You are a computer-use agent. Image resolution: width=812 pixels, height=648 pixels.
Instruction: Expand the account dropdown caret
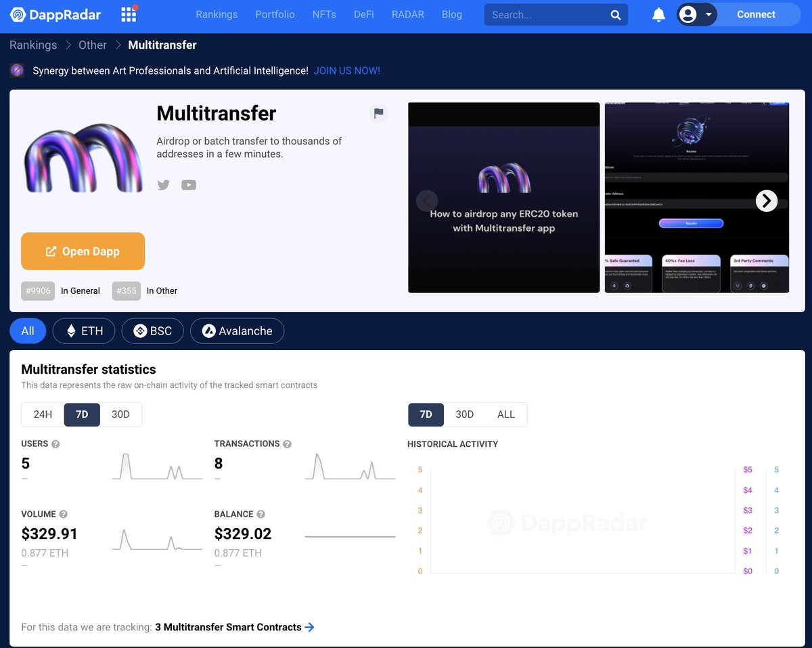click(x=708, y=14)
